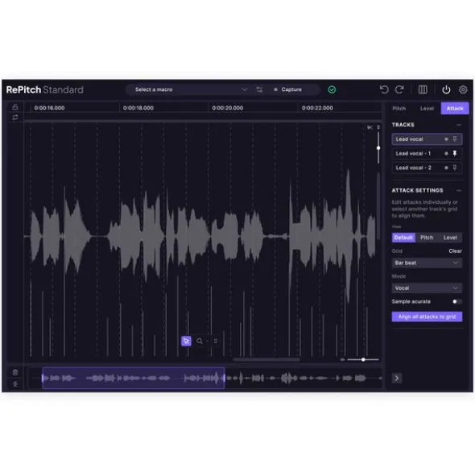This screenshot has height=476, width=475.
Task: Select Default view option
Action: coord(403,238)
